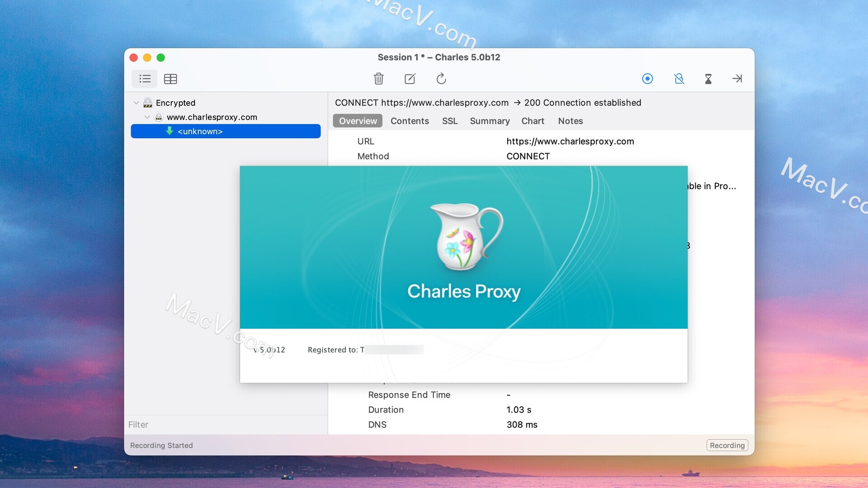
Task: Collapse the www.charlesproxy.com node
Action: click(146, 117)
